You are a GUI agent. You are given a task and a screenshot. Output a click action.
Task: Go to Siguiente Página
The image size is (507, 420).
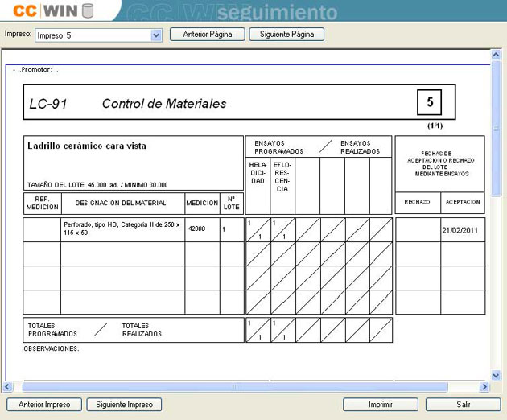(x=286, y=35)
